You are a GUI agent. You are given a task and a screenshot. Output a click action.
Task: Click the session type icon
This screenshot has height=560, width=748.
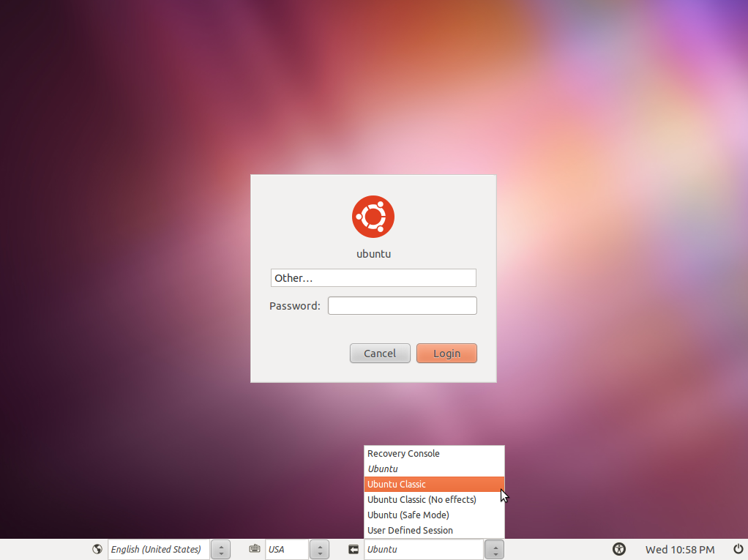(x=353, y=550)
